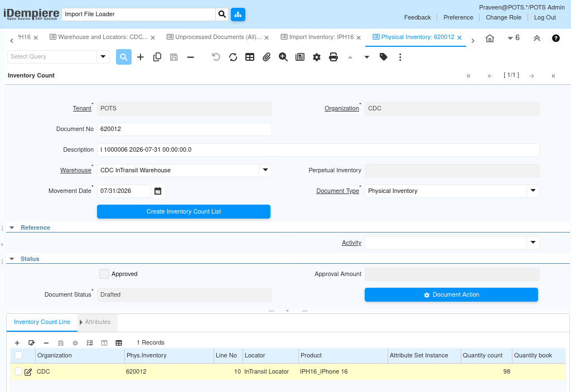This screenshot has width=571, height=392.
Task: Focus the Import File Loader search box
Action: coord(139,14)
